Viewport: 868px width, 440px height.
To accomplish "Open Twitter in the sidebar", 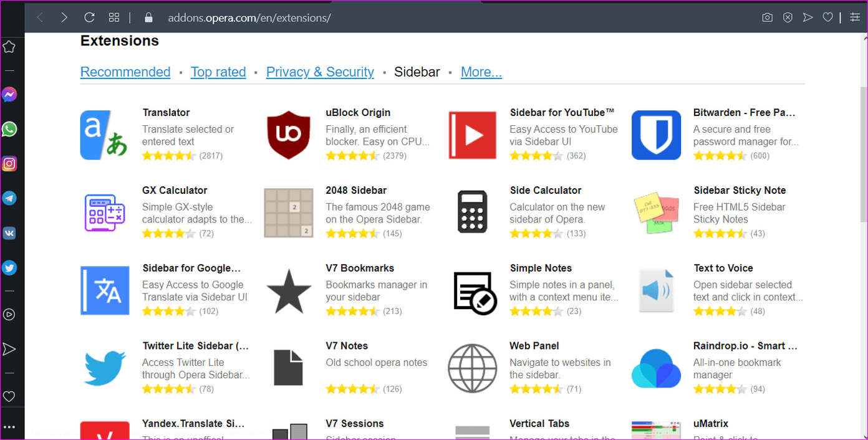I will [x=9, y=268].
